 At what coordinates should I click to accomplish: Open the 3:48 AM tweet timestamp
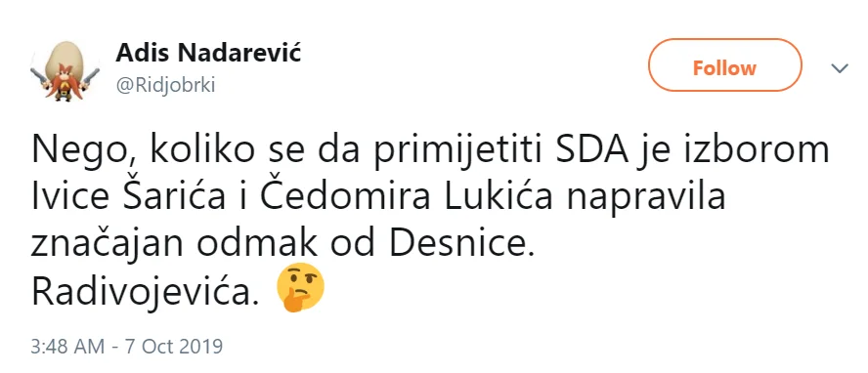tap(127, 347)
